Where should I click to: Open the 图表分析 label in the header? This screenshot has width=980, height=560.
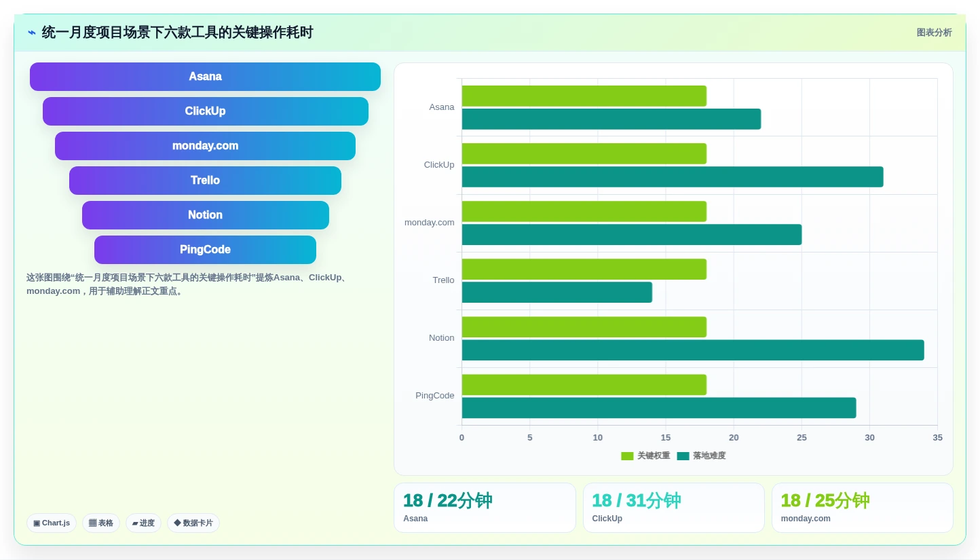point(934,33)
